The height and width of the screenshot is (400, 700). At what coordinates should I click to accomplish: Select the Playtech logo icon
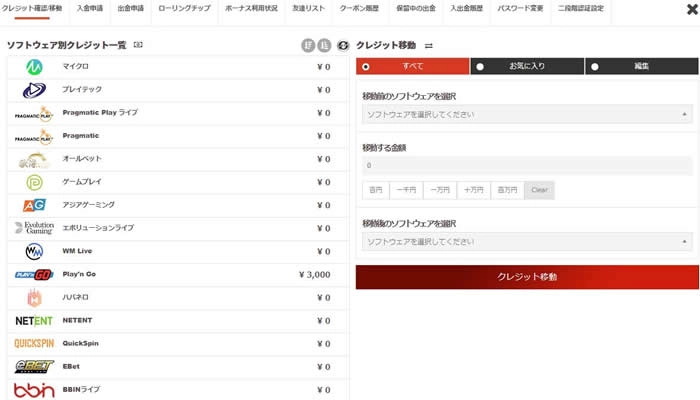click(x=34, y=90)
